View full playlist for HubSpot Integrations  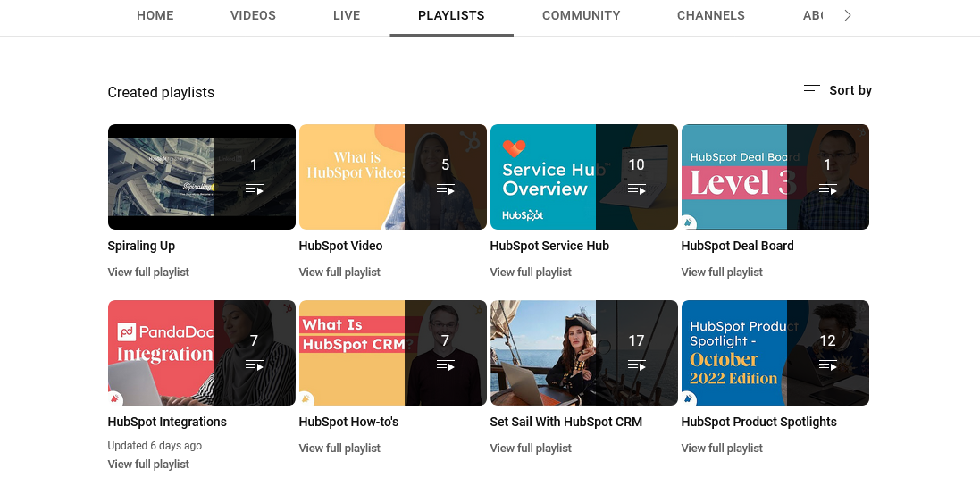tap(148, 465)
